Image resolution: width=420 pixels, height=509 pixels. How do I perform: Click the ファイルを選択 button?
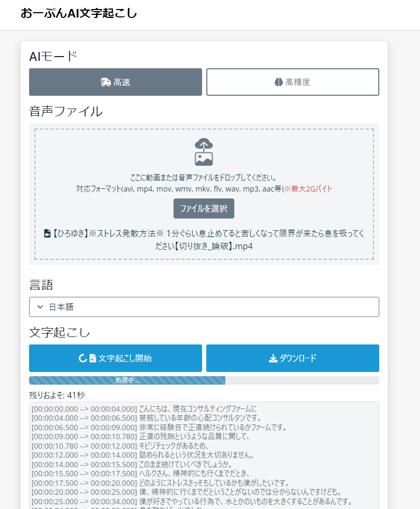pyautogui.click(x=204, y=208)
